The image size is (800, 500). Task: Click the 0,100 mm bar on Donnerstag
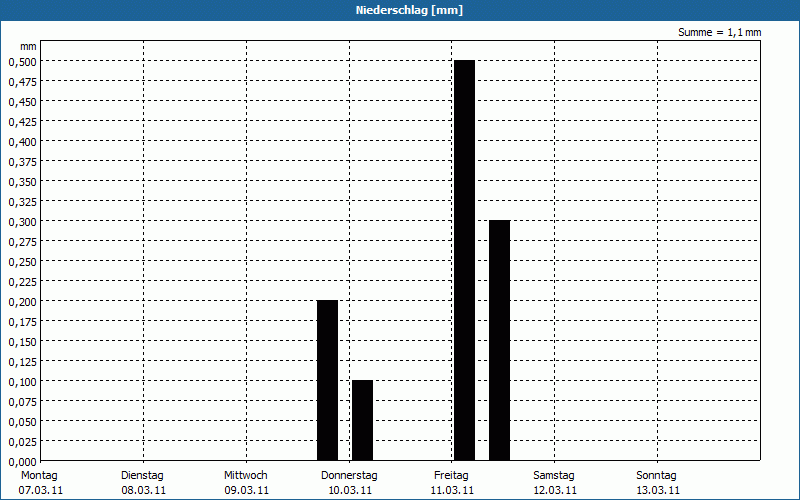[362, 420]
